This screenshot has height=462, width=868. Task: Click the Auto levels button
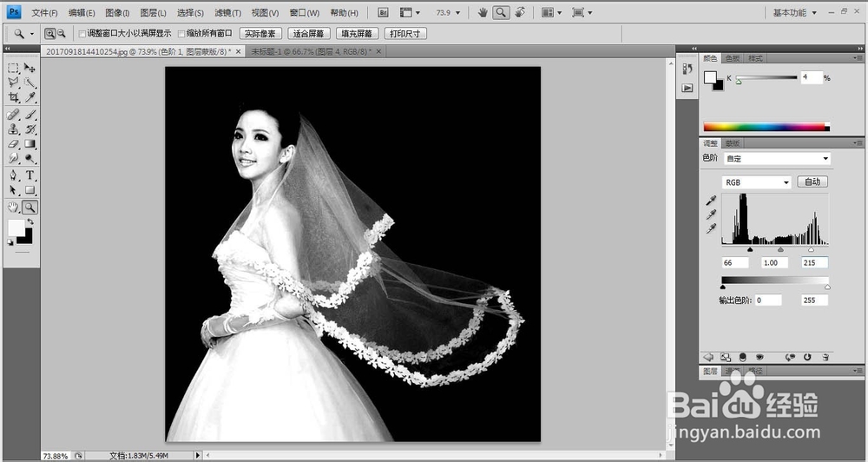click(812, 181)
